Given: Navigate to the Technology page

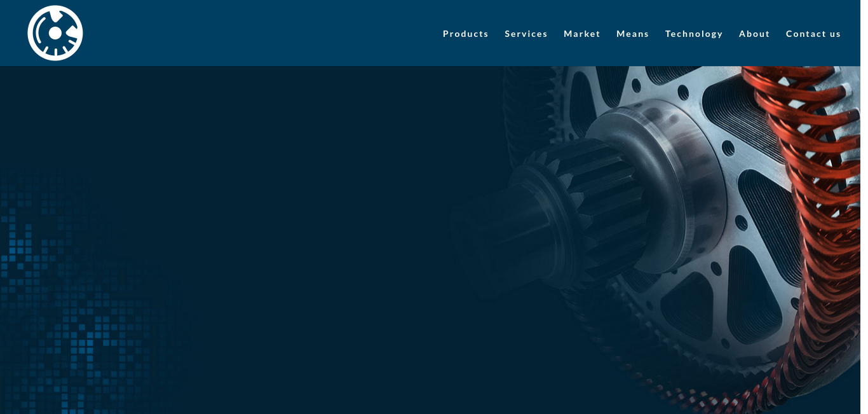Looking at the screenshot, I should 693,34.
